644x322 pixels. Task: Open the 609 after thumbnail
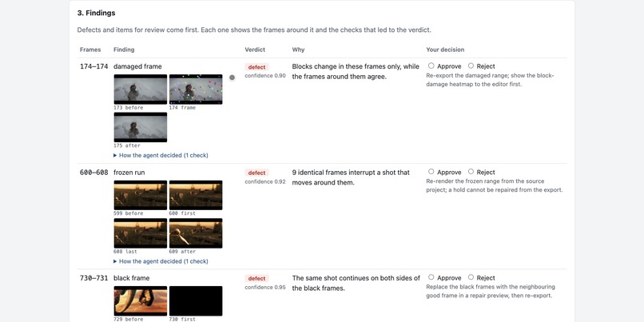coord(196,233)
